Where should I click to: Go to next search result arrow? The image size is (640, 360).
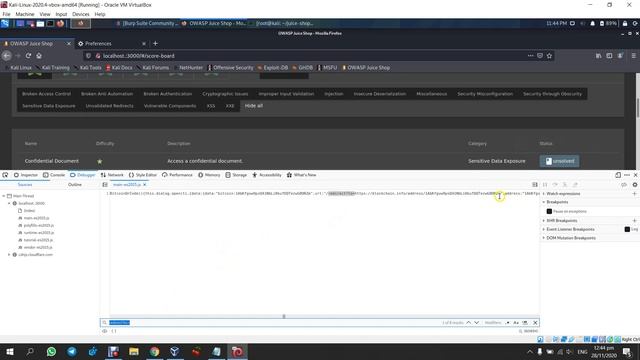pos(476,322)
